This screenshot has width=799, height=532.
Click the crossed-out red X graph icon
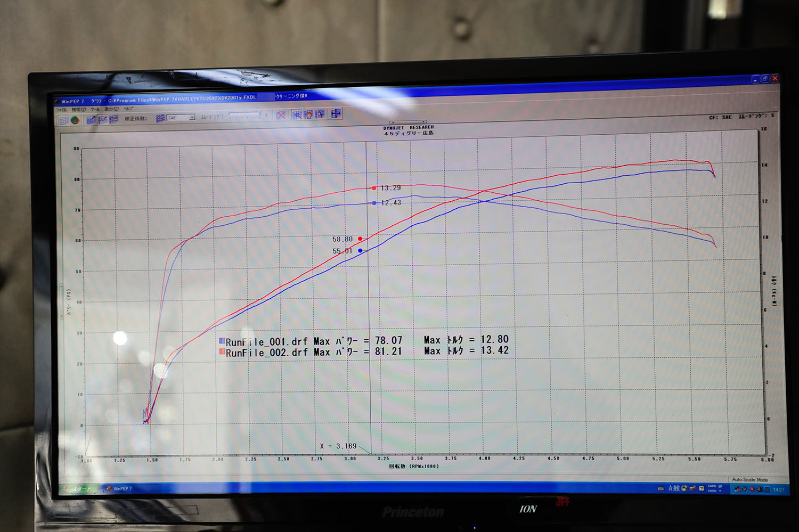[281, 115]
